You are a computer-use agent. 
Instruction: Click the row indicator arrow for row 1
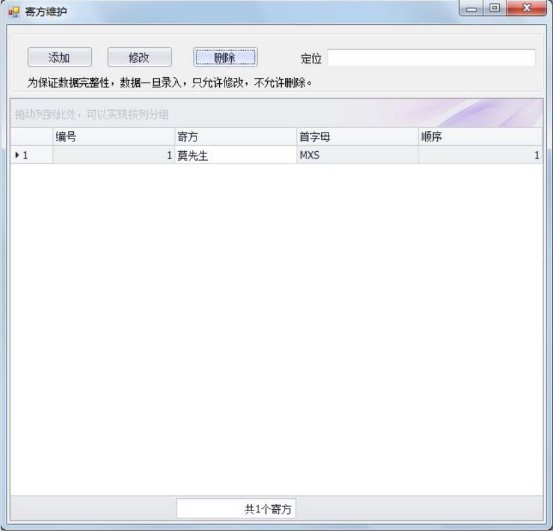pos(17,155)
